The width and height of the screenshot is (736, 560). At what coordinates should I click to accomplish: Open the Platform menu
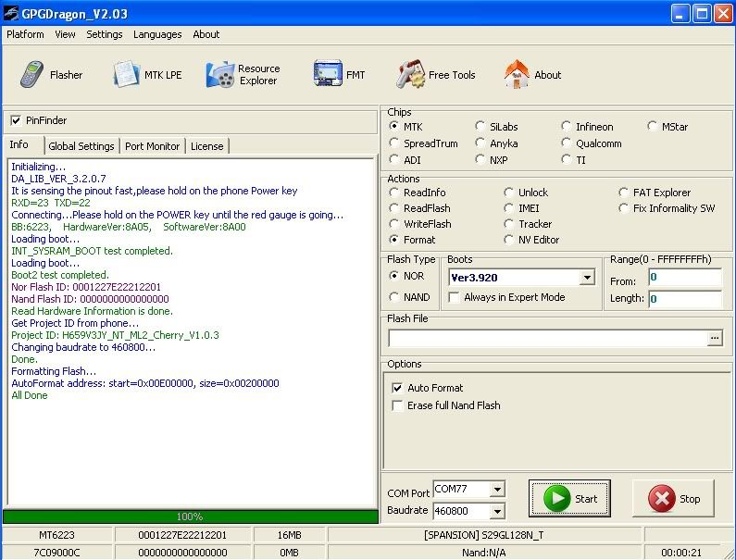point(25,34)
